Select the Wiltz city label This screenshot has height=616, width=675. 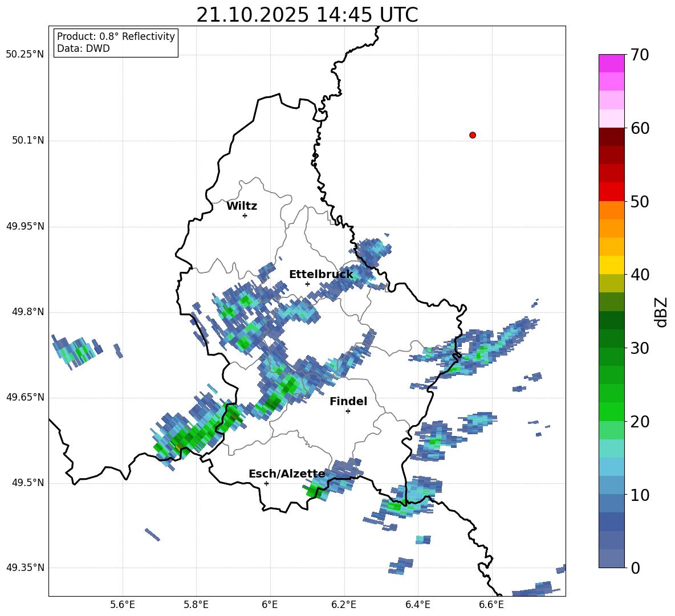(242, 206)
